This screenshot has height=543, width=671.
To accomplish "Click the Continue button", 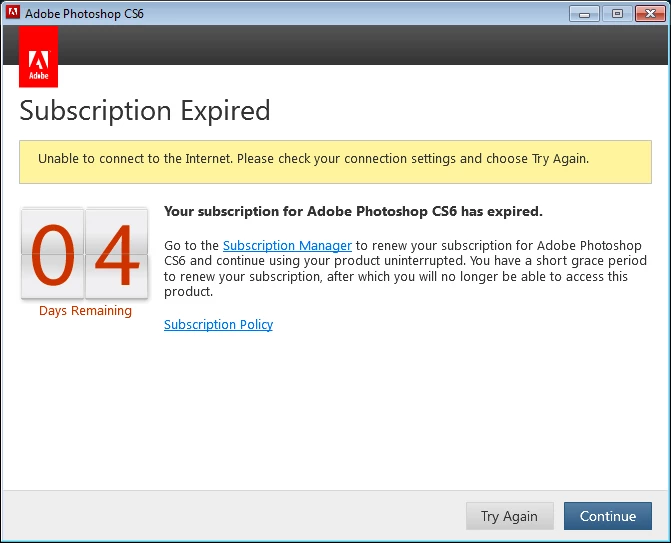I will tap(608, 516).
